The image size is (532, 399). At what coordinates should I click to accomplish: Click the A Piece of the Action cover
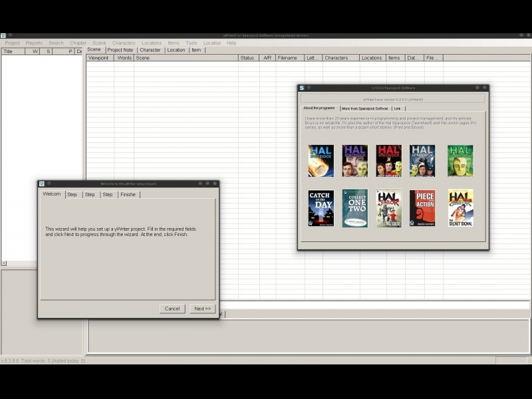point(422,209)
